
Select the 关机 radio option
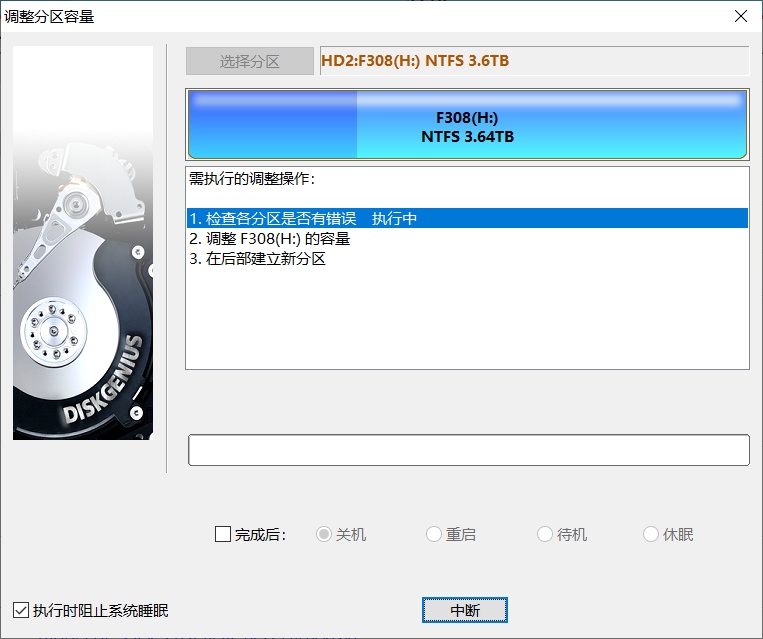324,534
